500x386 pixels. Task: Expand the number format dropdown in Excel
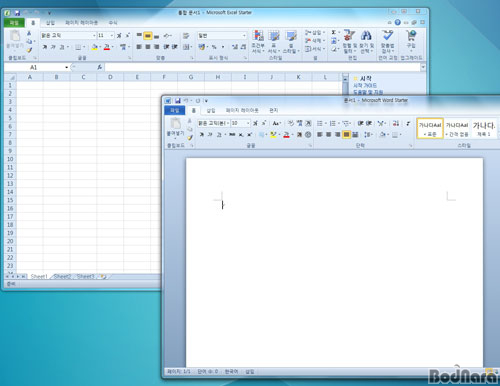coord(244,35)
